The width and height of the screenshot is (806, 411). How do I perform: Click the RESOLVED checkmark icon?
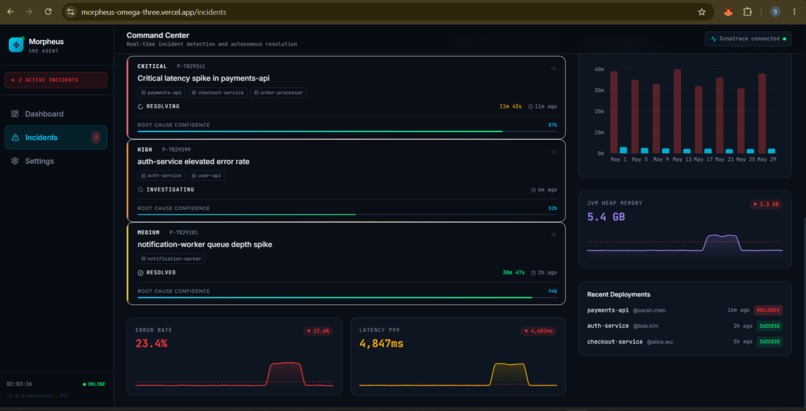pyautogui.click(x=140, y=273)
